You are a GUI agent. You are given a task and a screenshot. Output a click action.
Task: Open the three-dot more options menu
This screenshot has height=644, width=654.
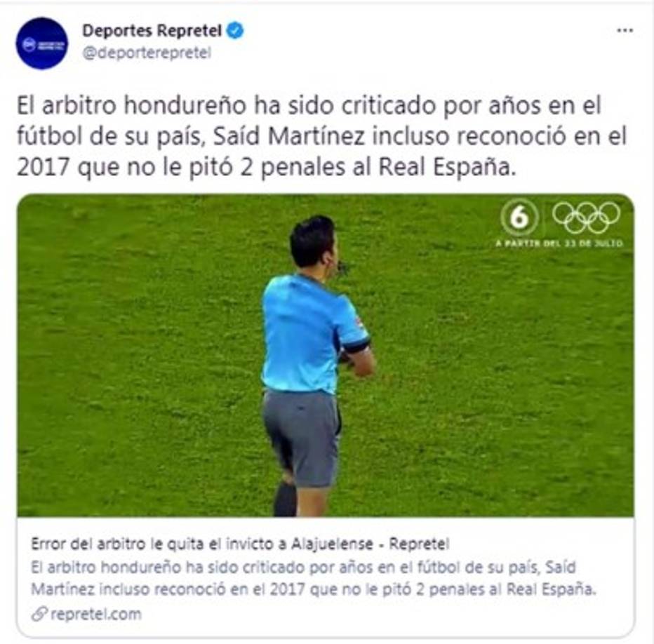[x=625, y=30]
